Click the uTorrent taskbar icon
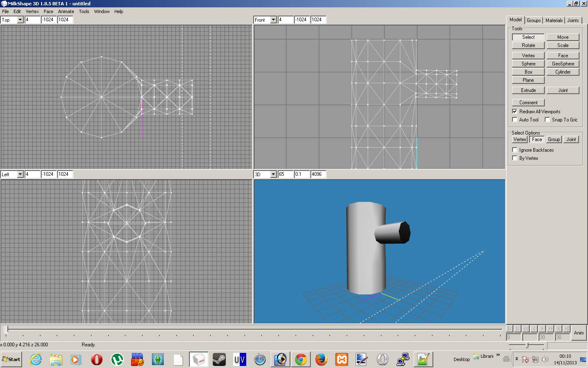Image resolution: width=588 pixels, height=368 pixels. pos(117,359)
